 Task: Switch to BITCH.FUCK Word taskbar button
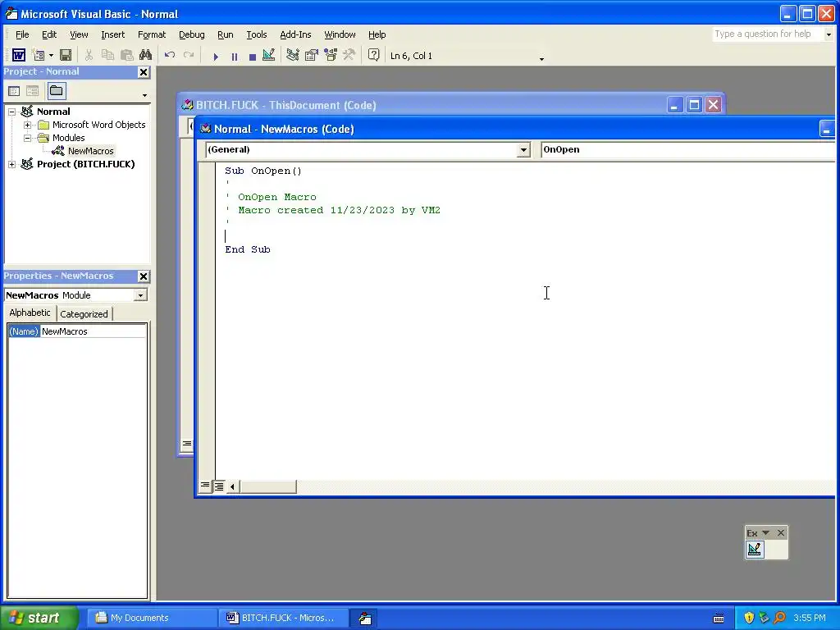(x=283, y=618)
